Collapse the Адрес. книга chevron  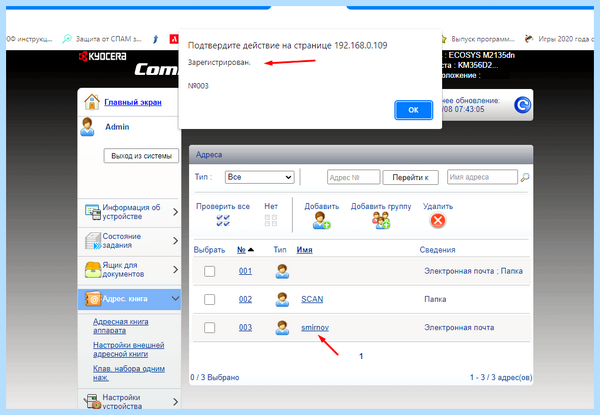point(175,298)
